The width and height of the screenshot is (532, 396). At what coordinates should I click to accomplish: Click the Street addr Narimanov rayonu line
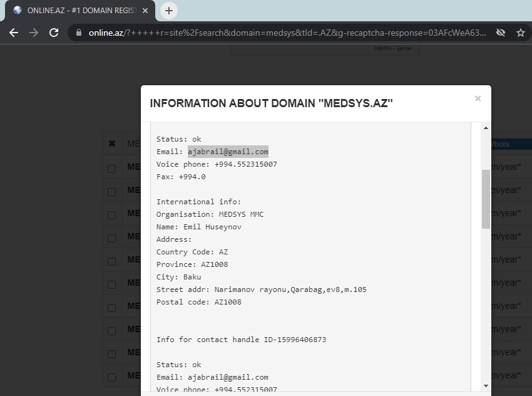[261, 289]
